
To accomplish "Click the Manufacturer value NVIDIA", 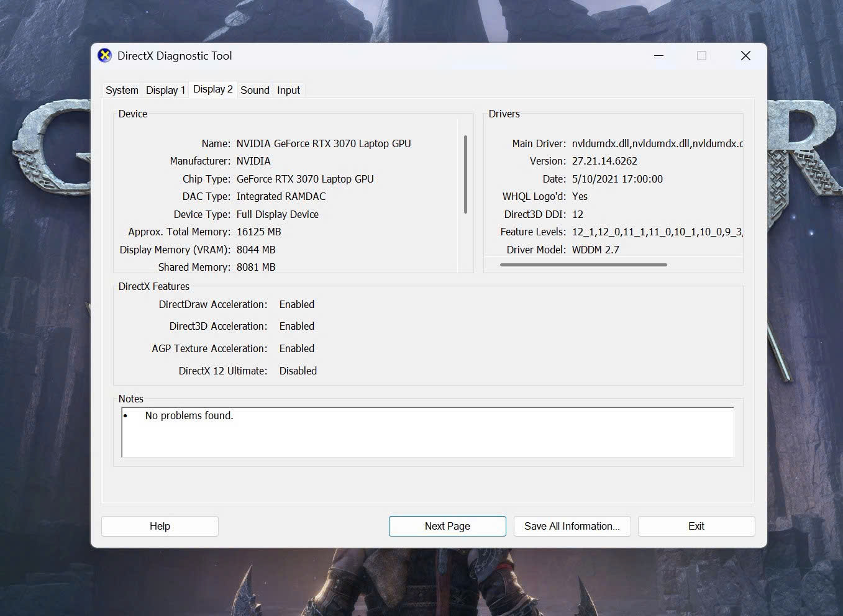I will (x=253, y=161).
